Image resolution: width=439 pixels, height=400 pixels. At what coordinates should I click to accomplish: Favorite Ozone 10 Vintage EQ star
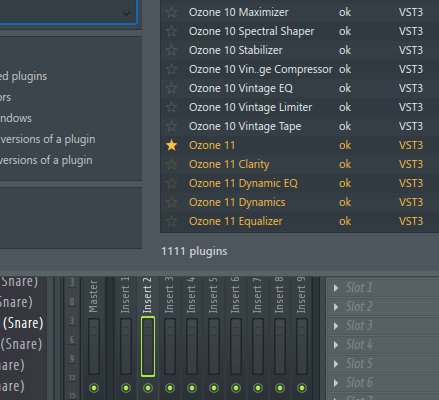click(x=172, y=88)
